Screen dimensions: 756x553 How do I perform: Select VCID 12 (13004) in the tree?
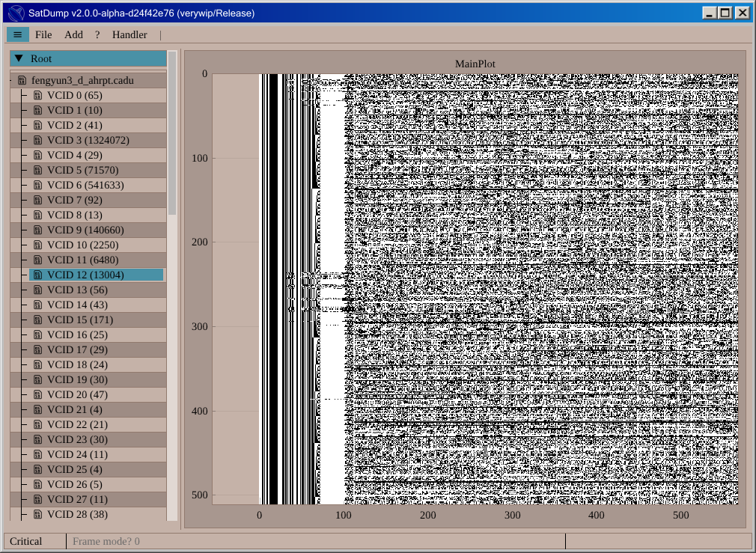(85, 275)
